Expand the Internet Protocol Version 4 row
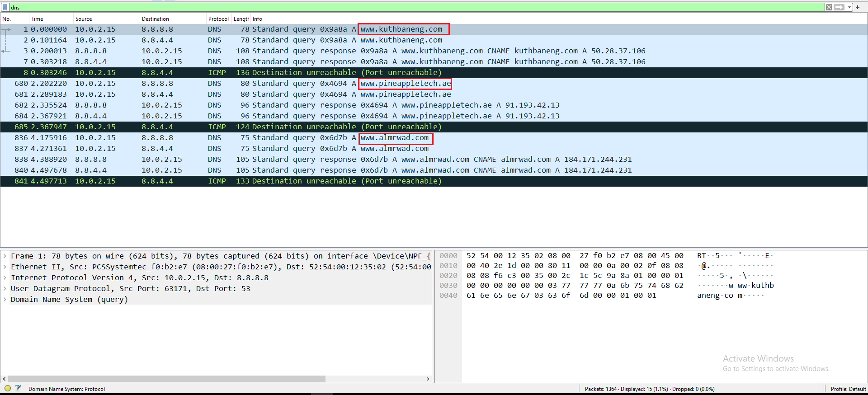The image size is (868, 395). click(5, 278)
